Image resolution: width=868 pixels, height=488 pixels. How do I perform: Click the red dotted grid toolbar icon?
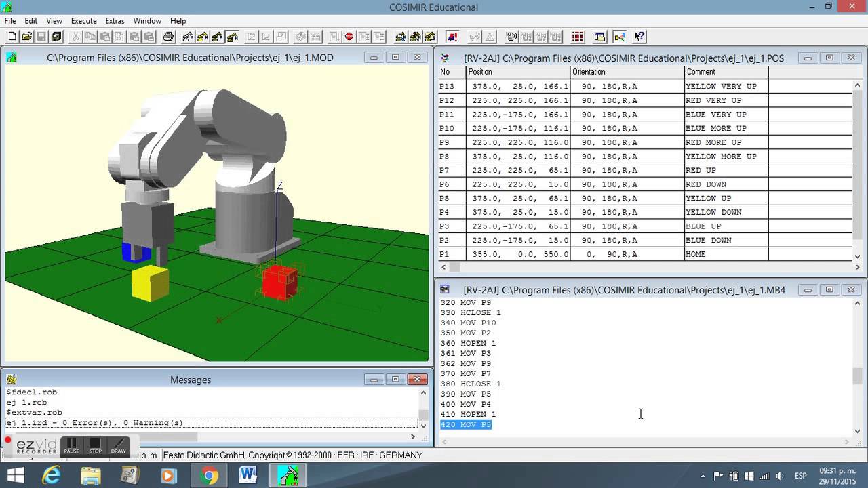(578, 37)
